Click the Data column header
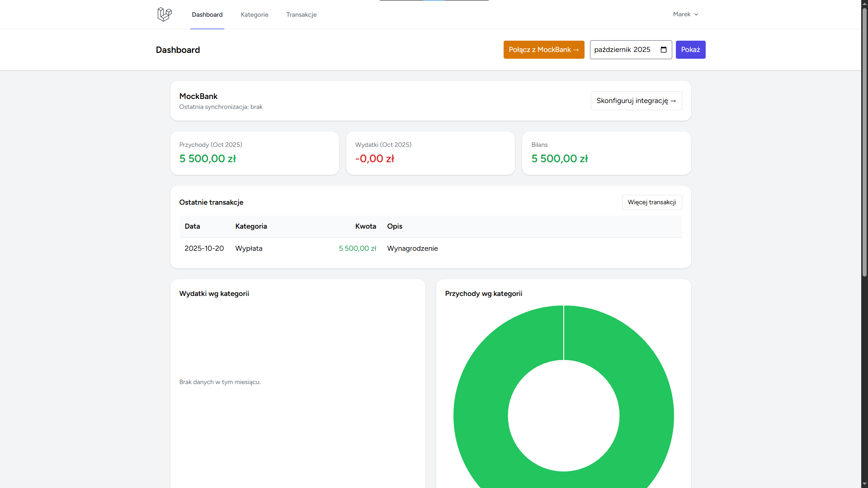 click(x=192, y=226)
